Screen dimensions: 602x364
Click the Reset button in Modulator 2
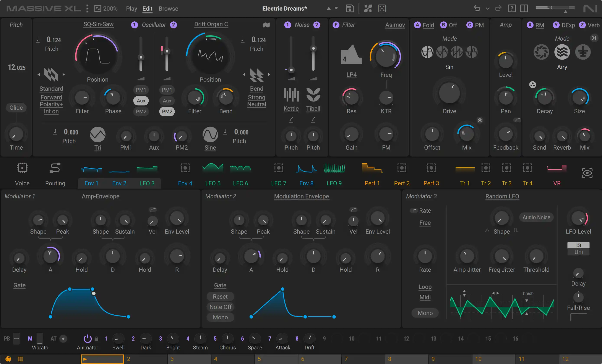click(220, 296)
